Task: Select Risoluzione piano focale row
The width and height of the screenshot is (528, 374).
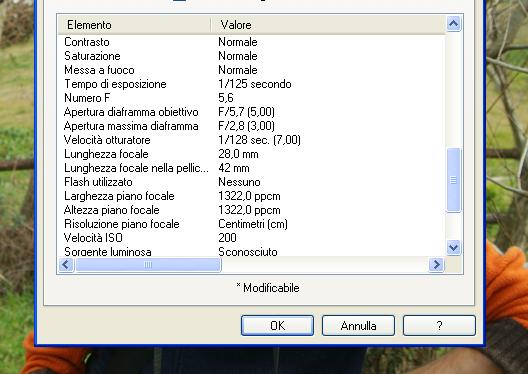Action: (252, 224)
